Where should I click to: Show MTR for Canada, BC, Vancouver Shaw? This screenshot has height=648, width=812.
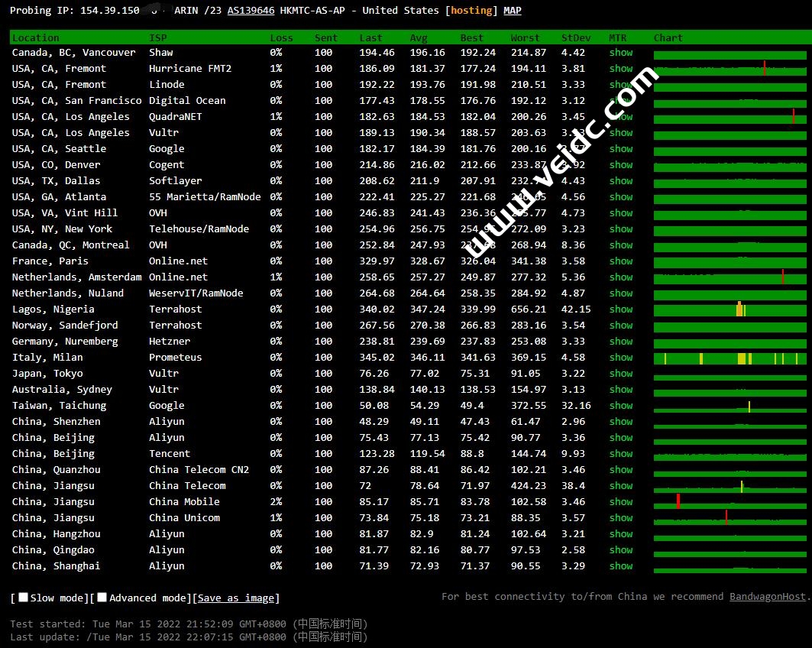620,53
